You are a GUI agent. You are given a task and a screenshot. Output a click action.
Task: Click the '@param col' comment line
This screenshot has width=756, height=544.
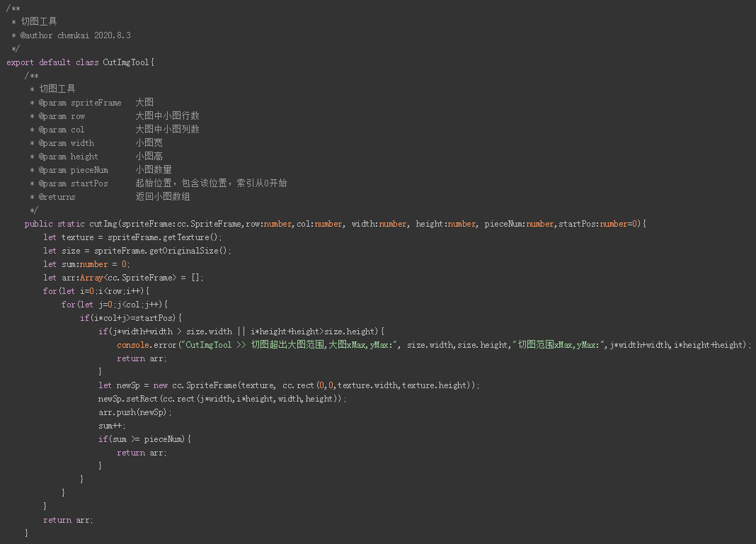pos(114,129)
